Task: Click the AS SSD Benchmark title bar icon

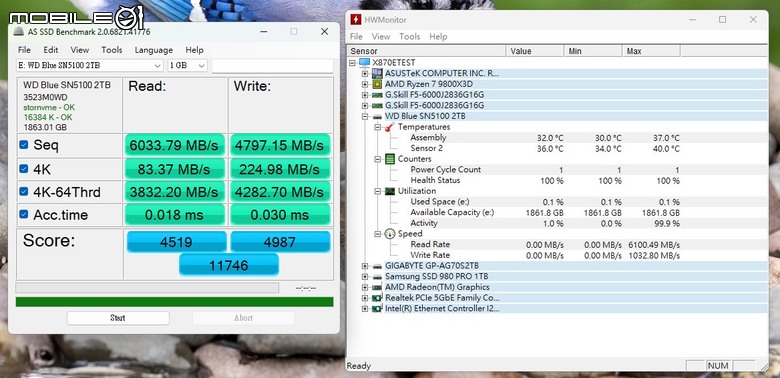Action: coord(19,32)
